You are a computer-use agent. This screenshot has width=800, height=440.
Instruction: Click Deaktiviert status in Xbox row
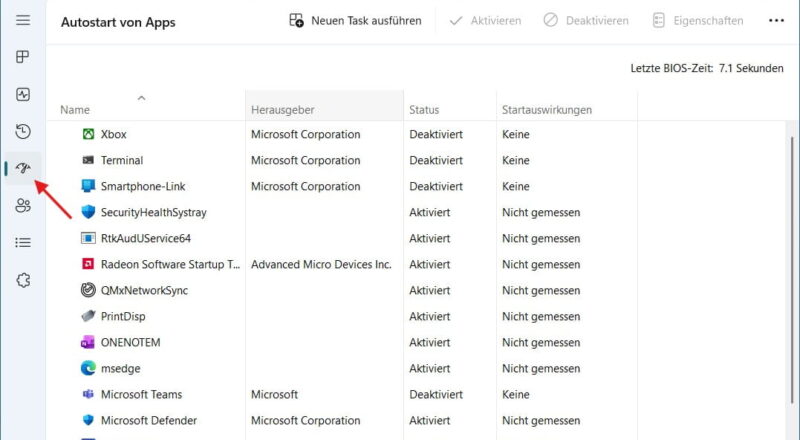436,134
